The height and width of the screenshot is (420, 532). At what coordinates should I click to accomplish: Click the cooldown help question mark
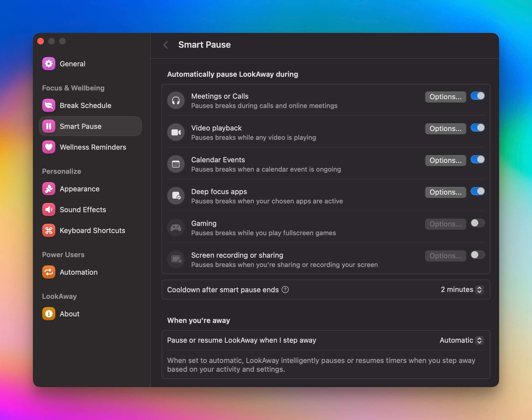pos(285,290)
